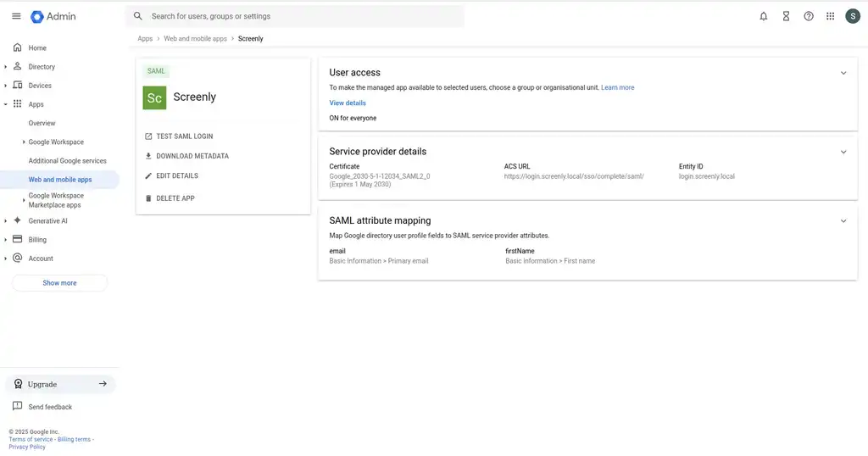Open Google Workspace Marketplace apps
The image size is (868, 456).
coord(56,200)
